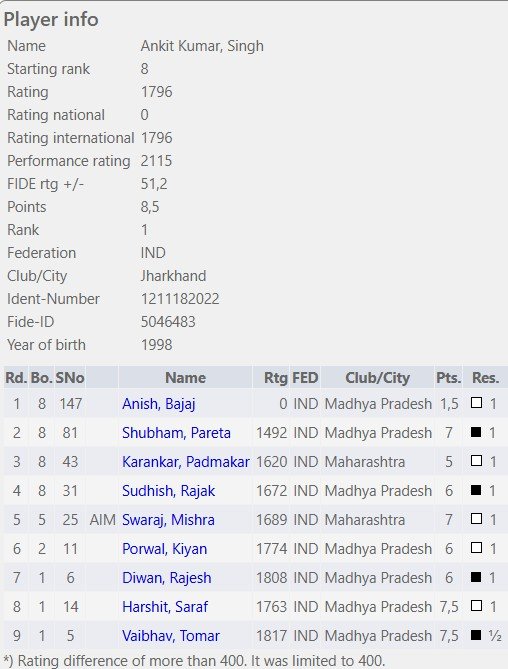Click black piece icon in round 4

(x=476, y=490)
